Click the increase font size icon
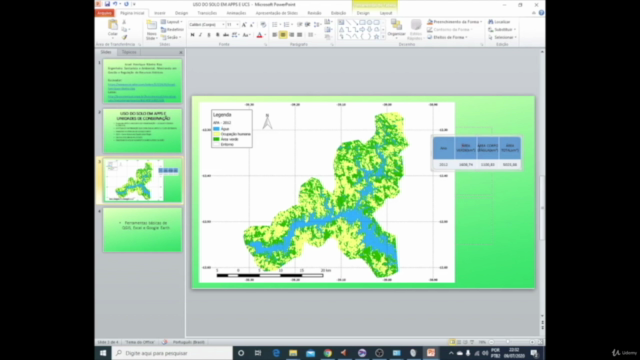The width and height of the screenshot is (640, 360). click(x=244, y=25)
